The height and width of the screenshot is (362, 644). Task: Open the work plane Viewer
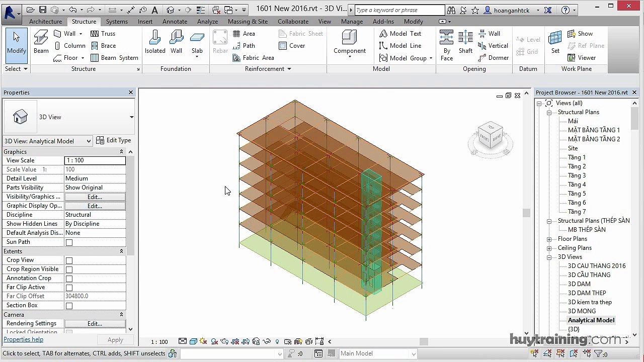pyautogui.click(x=582, y=58)
